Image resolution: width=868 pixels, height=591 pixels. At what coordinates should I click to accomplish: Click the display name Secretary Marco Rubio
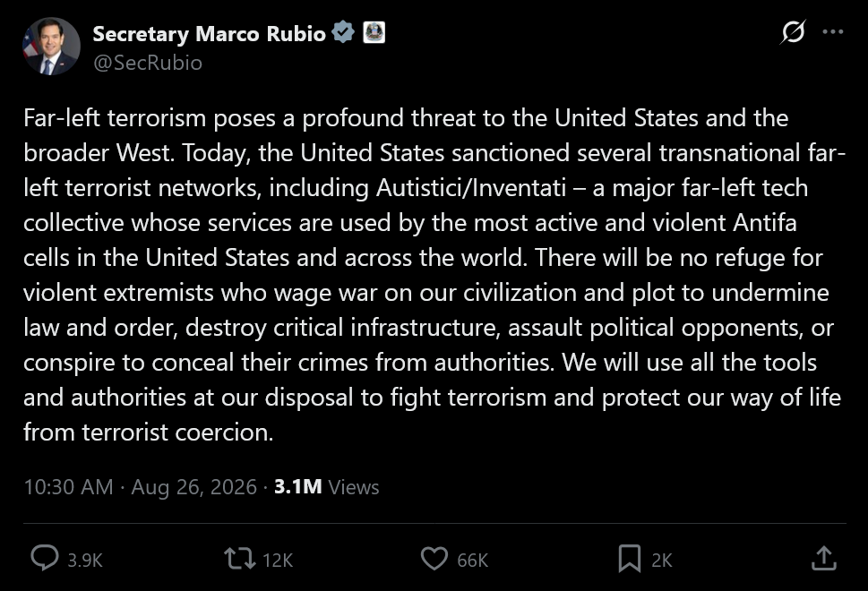point(210,34)
